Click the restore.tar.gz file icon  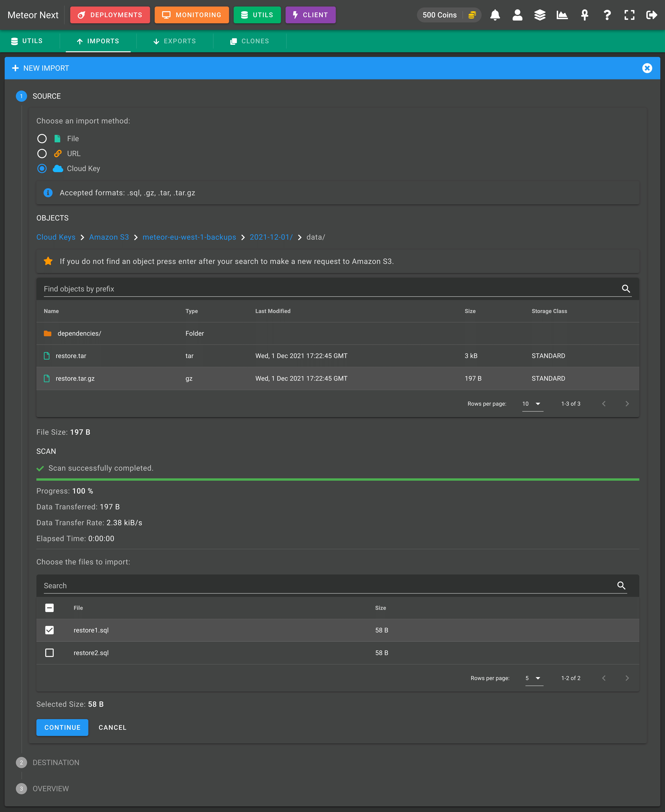[x=47, y=378]
